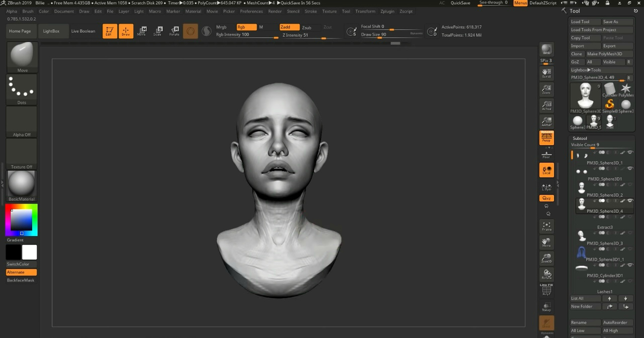Click the Frame icon in right shelf
The width and height of the screenshot is (644, 338).
tap(546, 226)
